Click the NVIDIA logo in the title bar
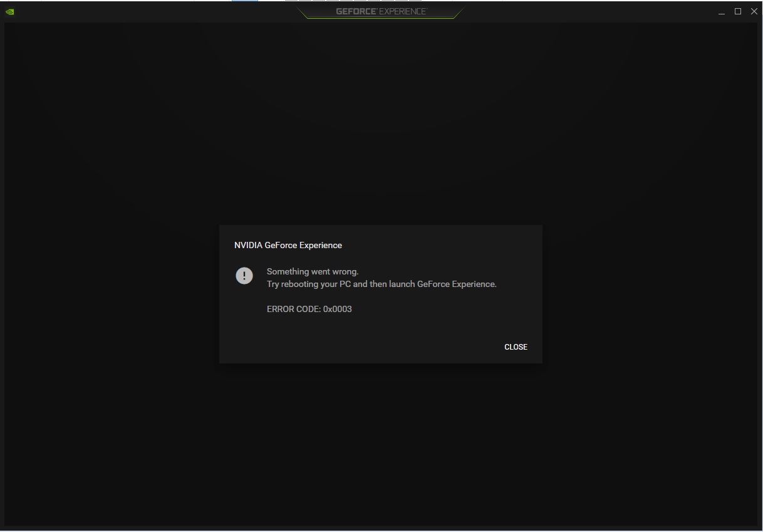 [x=9, y=11]
